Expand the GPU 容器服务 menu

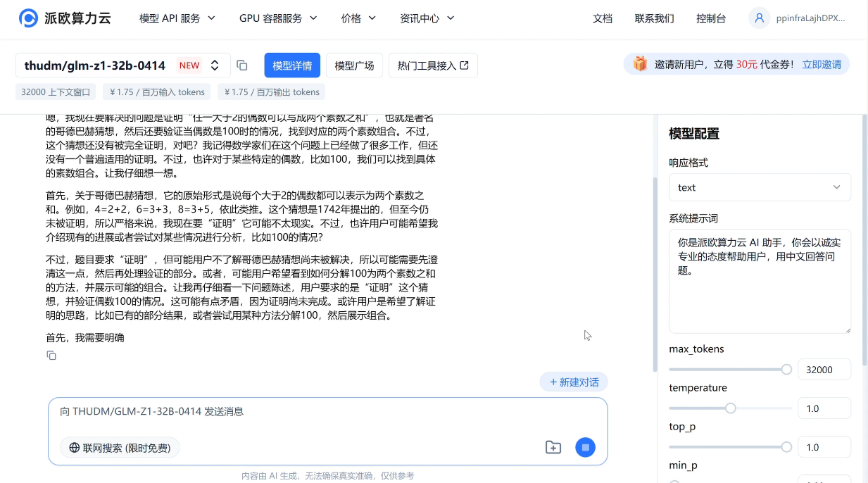click(x=278, y=18)
